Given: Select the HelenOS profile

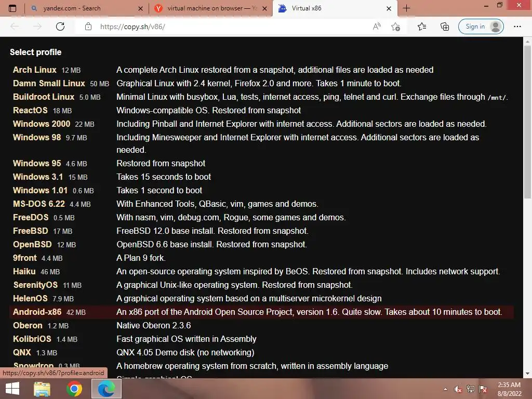Looking at the screenshot, I should click(30, 299).
